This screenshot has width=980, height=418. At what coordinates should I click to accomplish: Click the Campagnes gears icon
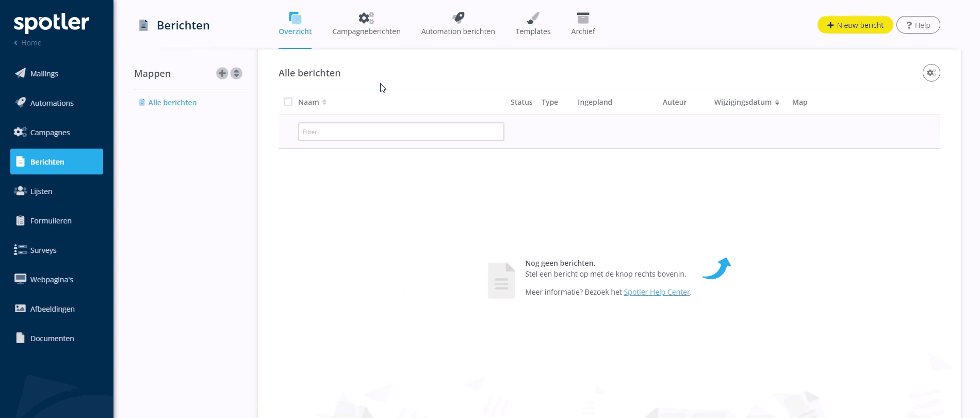click(20, 132)
